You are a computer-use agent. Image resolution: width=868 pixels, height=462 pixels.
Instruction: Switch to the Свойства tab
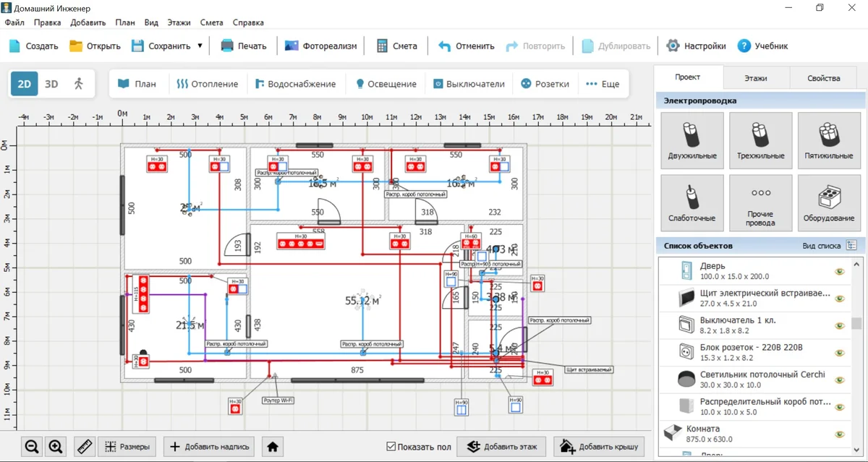(824, 78)
